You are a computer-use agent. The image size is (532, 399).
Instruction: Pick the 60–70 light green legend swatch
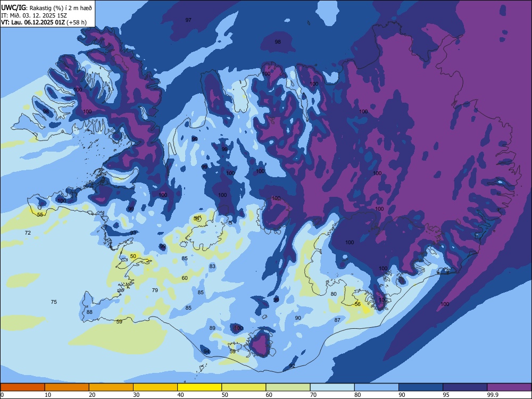tap(288, 387)
